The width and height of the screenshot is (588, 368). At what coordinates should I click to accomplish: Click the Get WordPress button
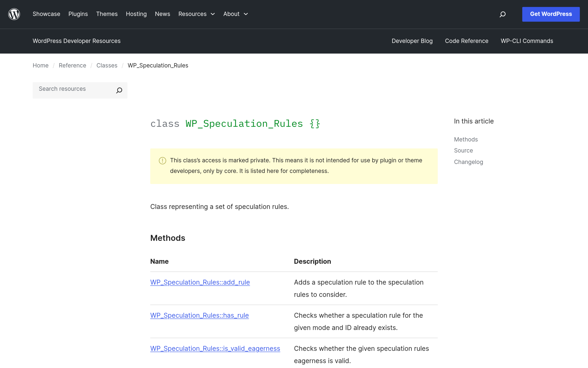551,14
